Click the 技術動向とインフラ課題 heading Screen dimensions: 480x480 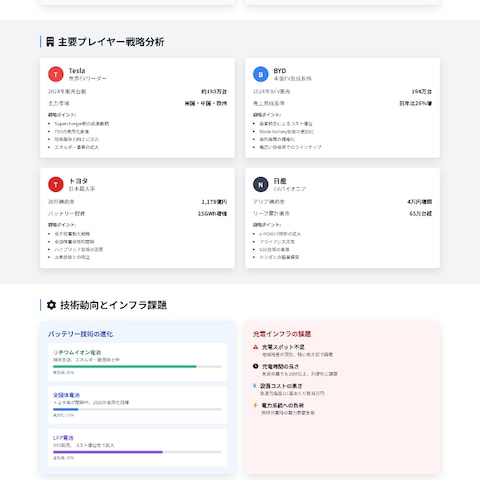[113, 305]
